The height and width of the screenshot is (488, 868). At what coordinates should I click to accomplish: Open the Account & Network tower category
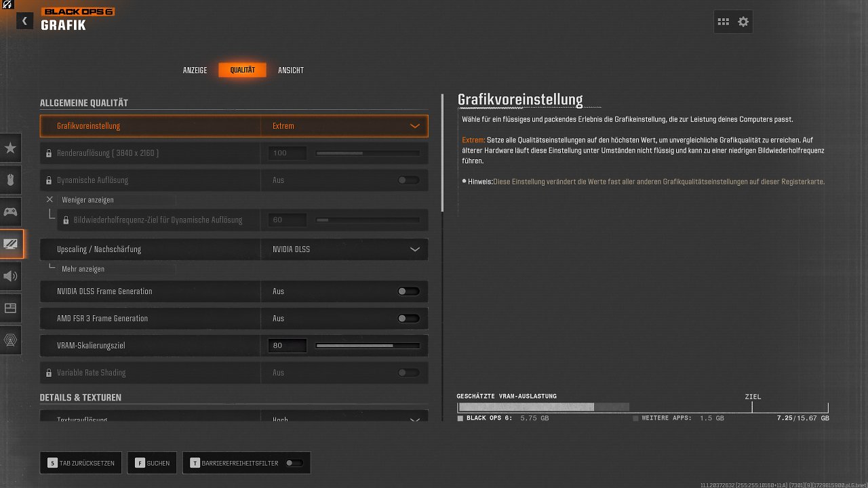point(11,340)
